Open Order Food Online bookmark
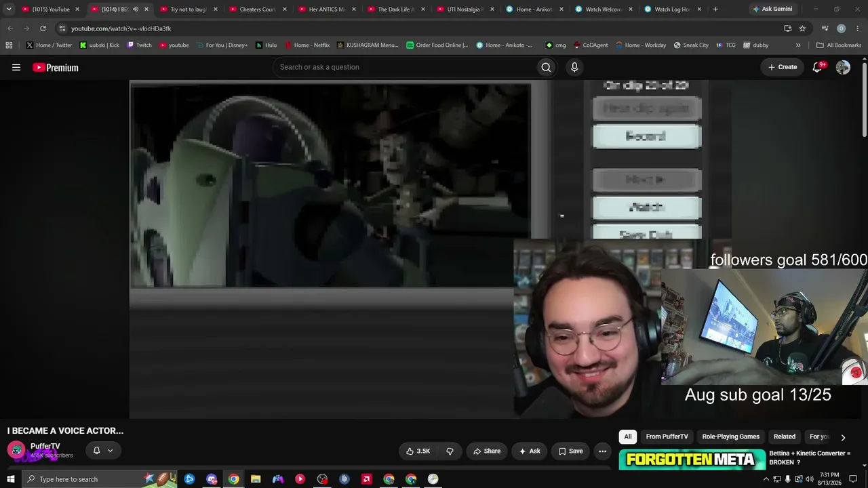Image resolution: width=868 pixels, height=488 pixels. 437,45
